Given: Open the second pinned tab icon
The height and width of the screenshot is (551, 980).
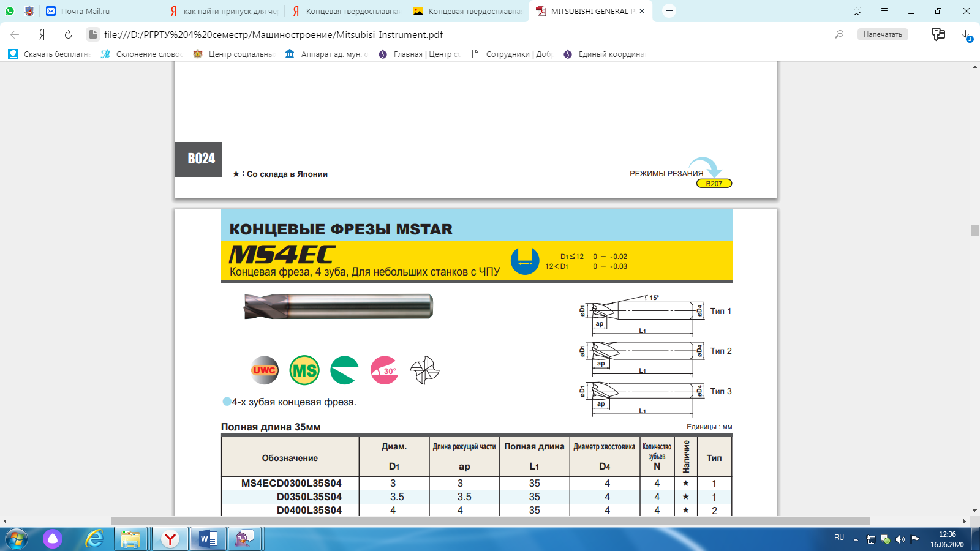Looking at the screenshot, I should click(29, 11).
